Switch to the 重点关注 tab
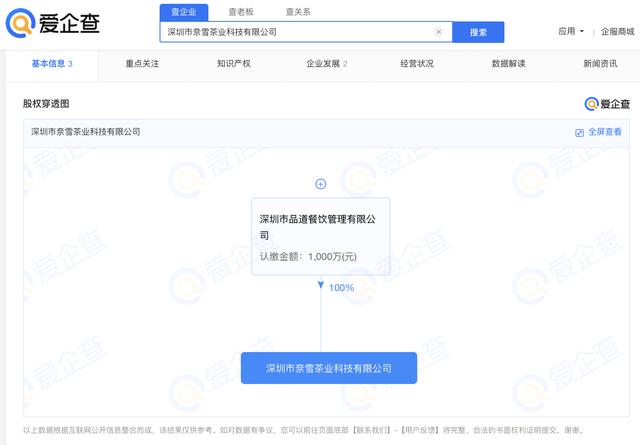Viewport: 640px width, 445px height. [x=142, y=64]
